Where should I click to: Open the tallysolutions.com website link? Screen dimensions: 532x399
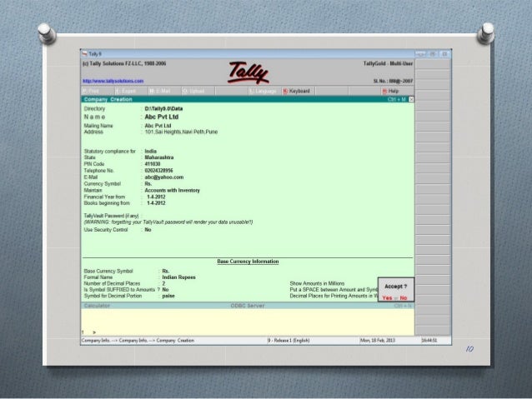tap(113, 81)
